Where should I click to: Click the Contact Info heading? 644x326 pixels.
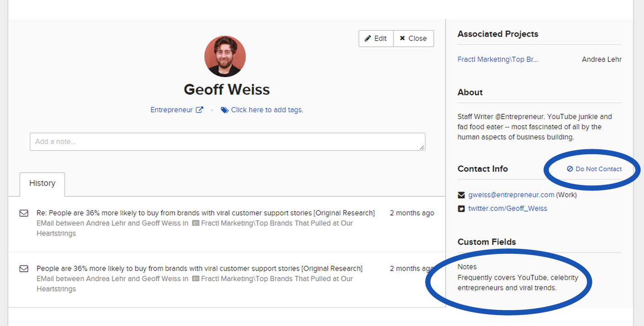pos(483,169)
